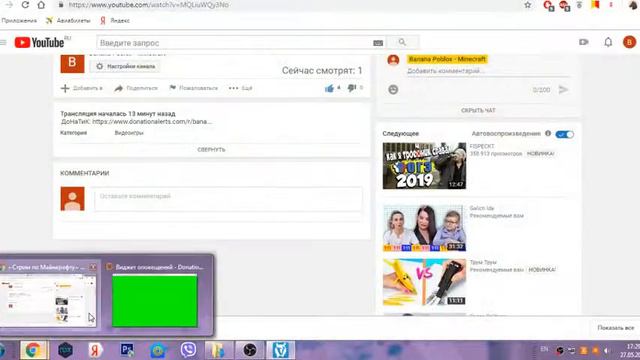The image size is (640, 360).
Task: Click Поделиться button
Action: (136, 88)
